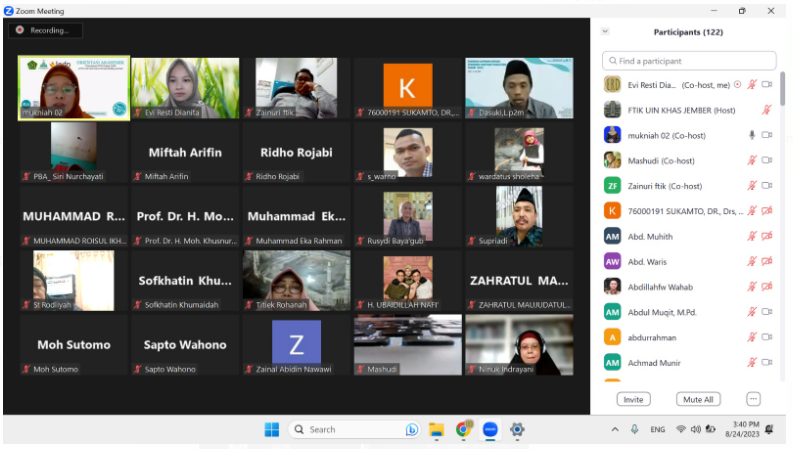Select the s_warno video tile
Image resolution: width=793 pixels, height=449 pixels.
(x=408, y=152)
